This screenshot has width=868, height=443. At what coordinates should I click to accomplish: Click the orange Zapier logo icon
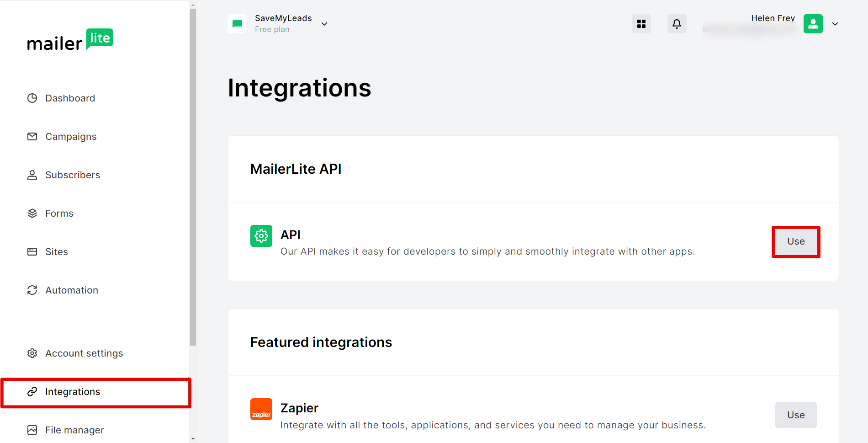click(x=261, y=409)
